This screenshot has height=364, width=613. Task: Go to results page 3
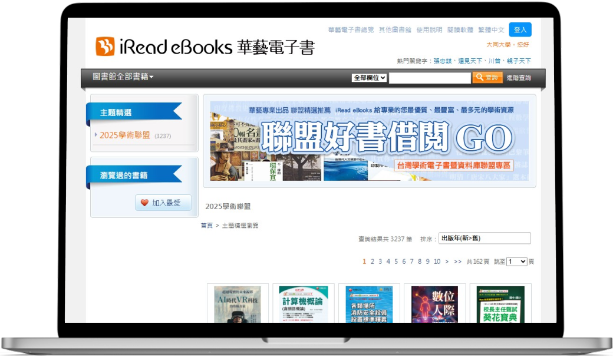[380, 262]
